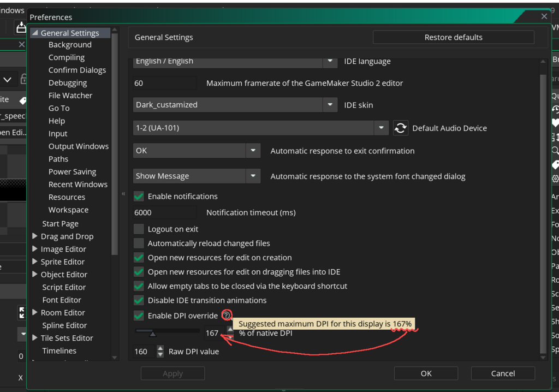The image size is (559, 392).
Task: Close the Preferences dialog with the X
Action: 544,16
